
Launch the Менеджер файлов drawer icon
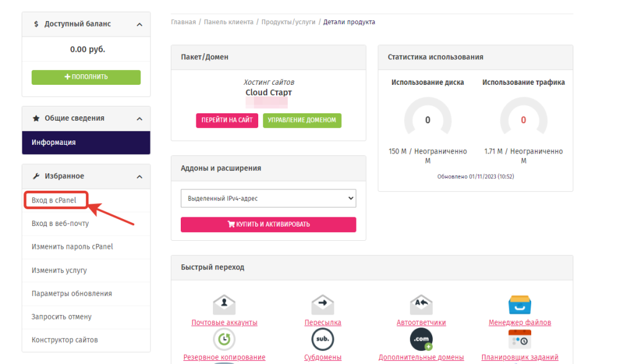tap(519, 305)
